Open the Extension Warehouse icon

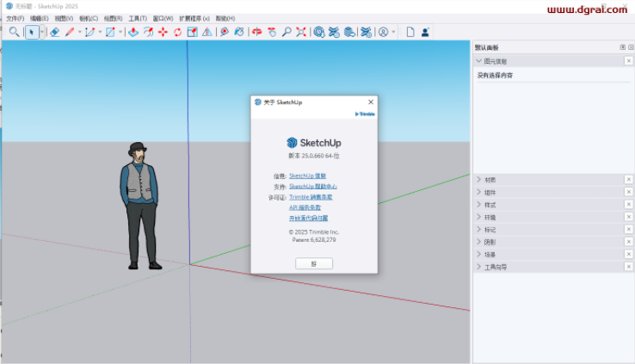coord(334,32)
